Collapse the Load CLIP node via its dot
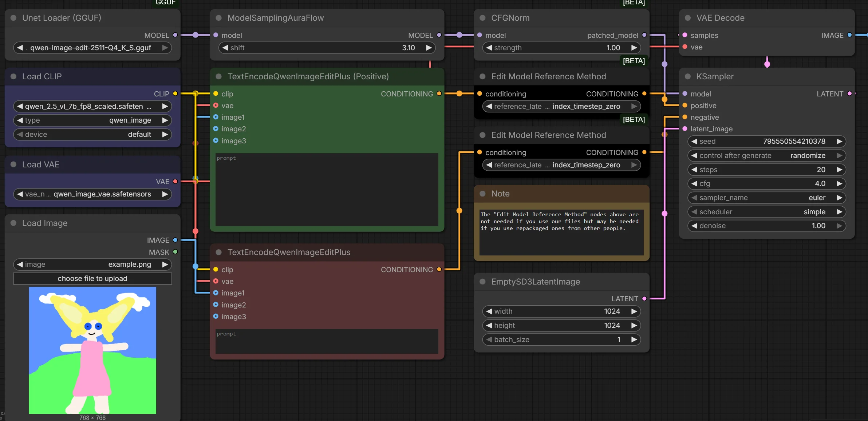The width and height of the screenshot is (868, 421). [13, 76]
